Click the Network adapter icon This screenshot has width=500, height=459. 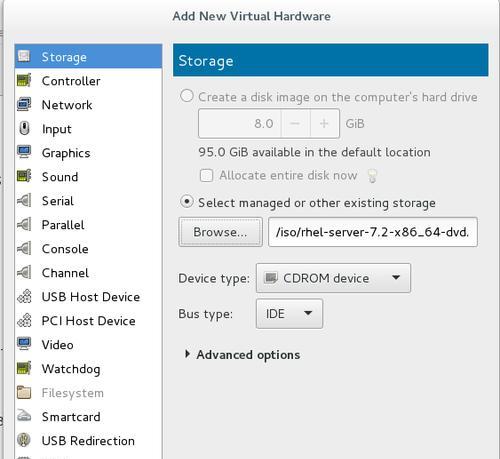pos(24,105)
